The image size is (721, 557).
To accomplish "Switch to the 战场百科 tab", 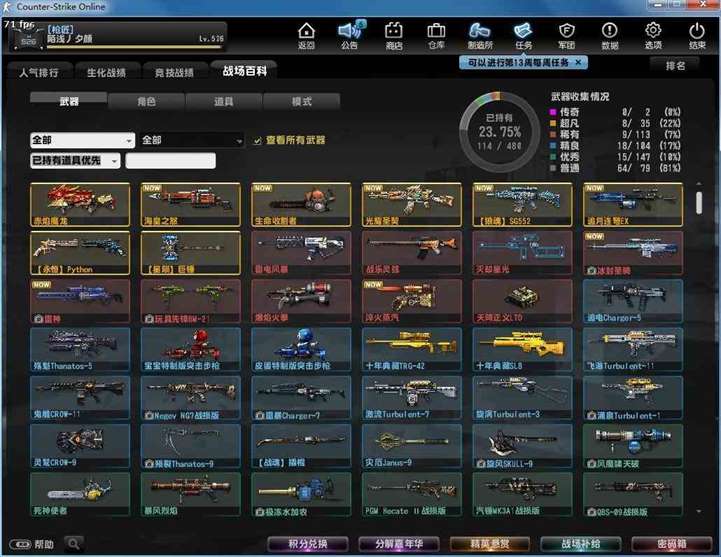I will pos(244,71).
